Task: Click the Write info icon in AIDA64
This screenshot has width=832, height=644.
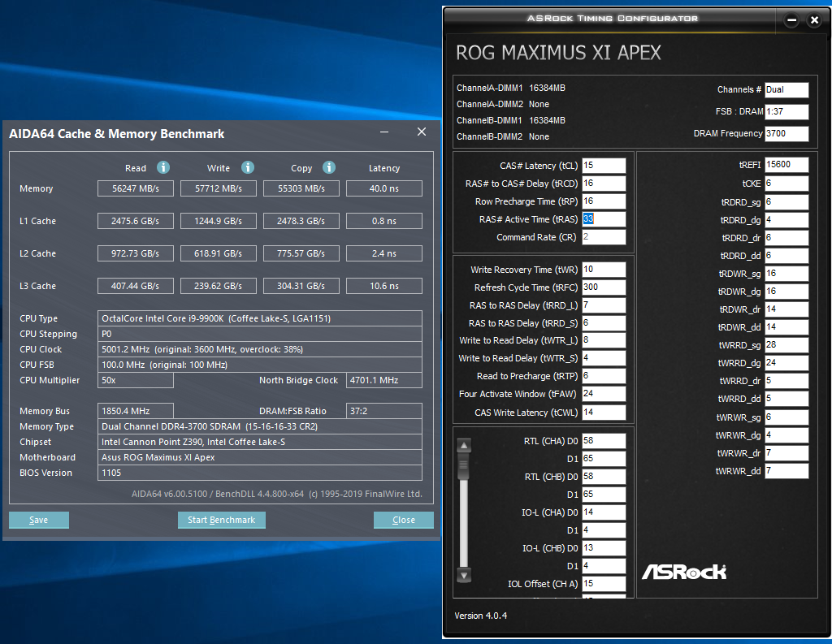Action: 247,167
